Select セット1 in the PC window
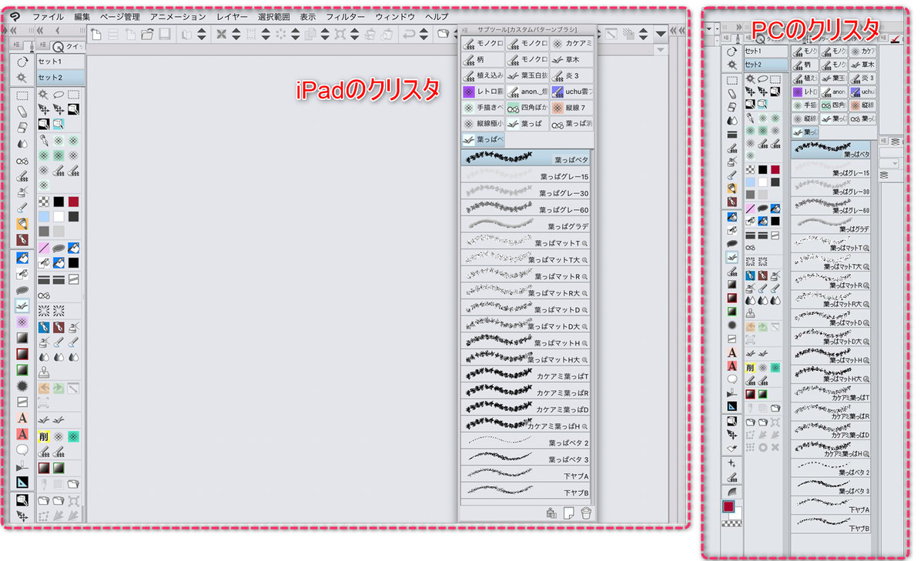924x561 pixels. 765,51
